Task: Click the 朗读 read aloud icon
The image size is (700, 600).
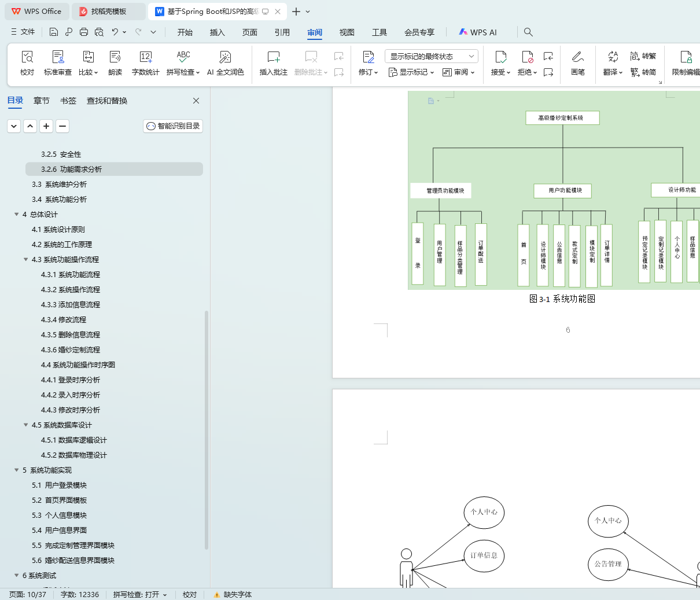Action: [x=115, y=63]
